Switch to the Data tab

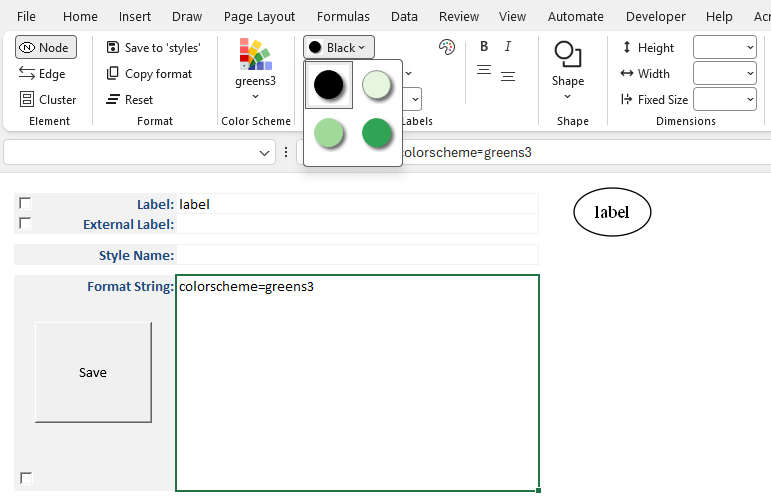coord(404,17)
